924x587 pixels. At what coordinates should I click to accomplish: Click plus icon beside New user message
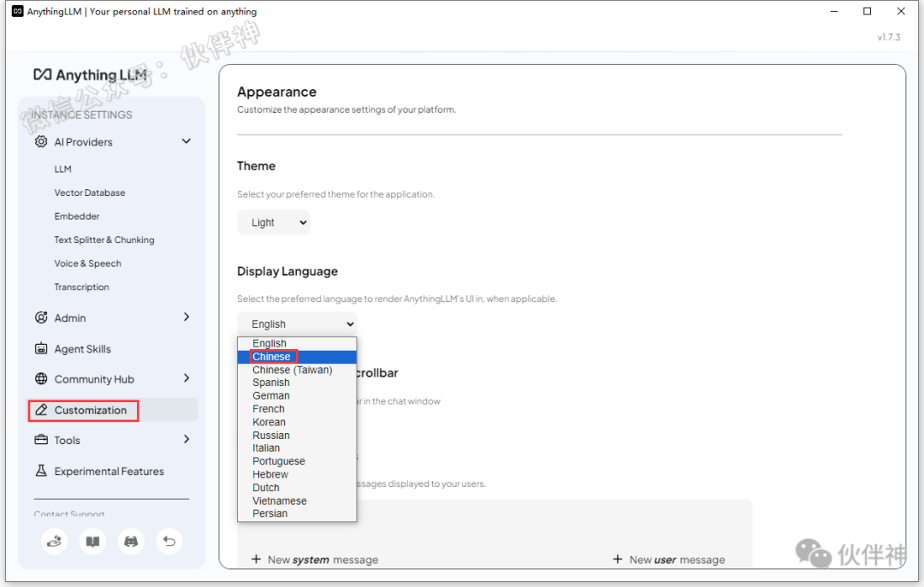coord(618,559)
